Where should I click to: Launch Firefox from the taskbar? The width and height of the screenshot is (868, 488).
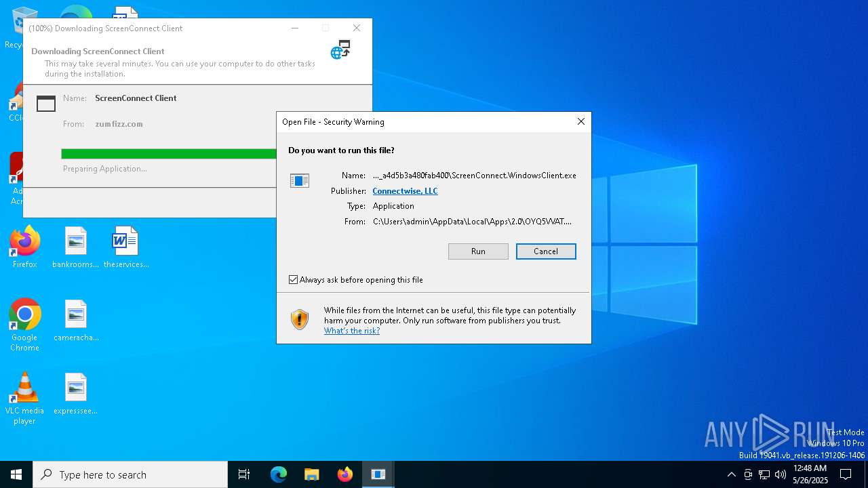pos(345,474)
